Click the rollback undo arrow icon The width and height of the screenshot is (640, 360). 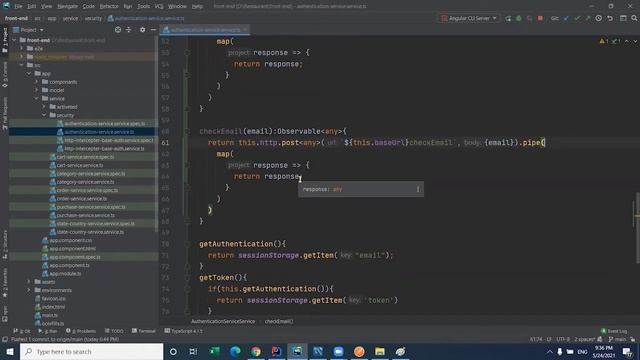click(610, 18)
